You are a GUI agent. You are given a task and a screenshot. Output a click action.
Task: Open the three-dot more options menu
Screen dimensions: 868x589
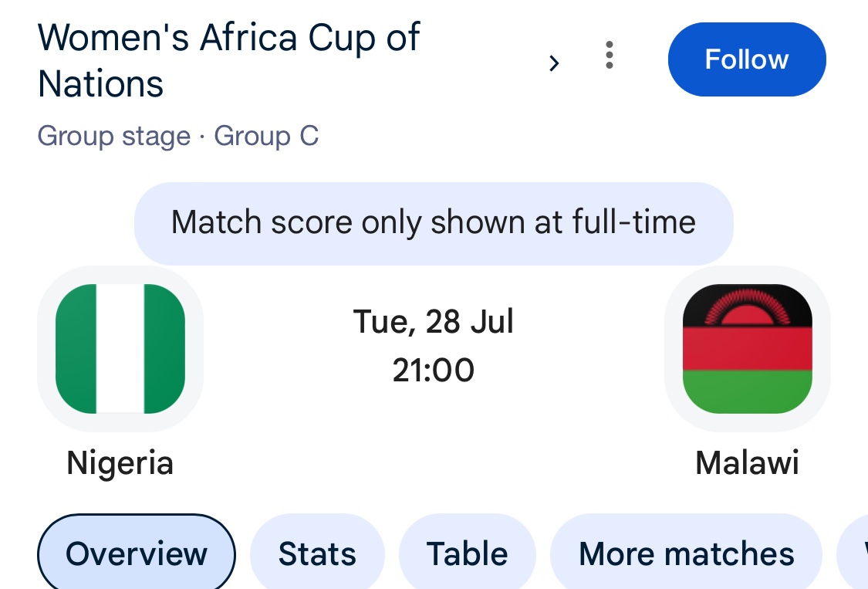coord(609,55)
